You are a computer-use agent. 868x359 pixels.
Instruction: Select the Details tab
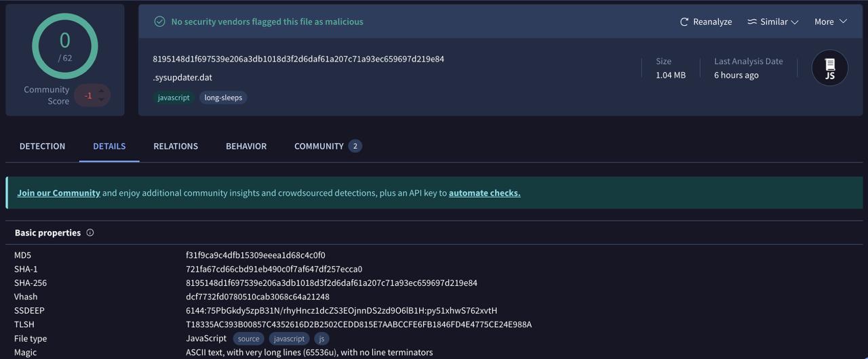(x=109, y=146)
